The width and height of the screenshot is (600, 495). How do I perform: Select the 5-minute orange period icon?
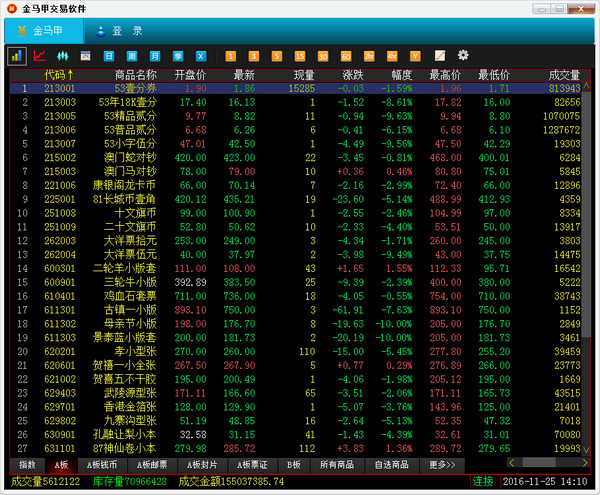(277, 57)
